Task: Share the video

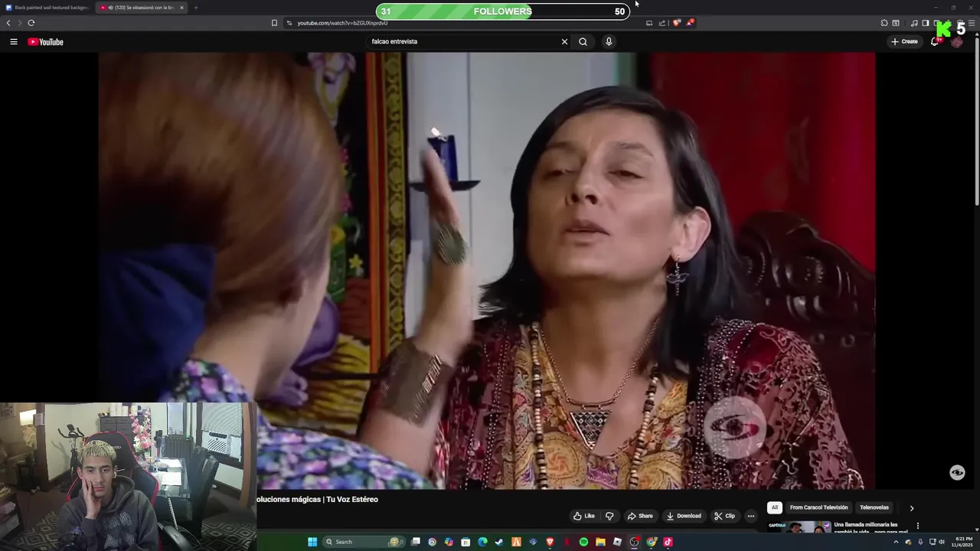Action: click(640, 516)
